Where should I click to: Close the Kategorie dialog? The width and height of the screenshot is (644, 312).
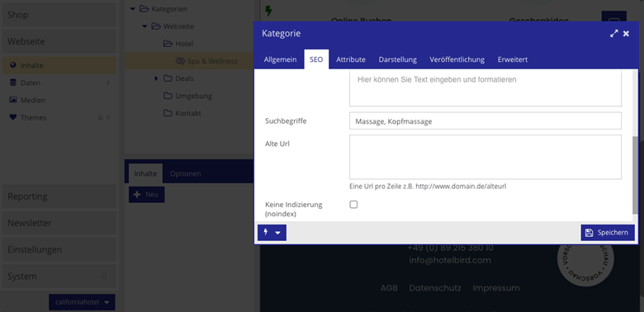pos(626,34)
